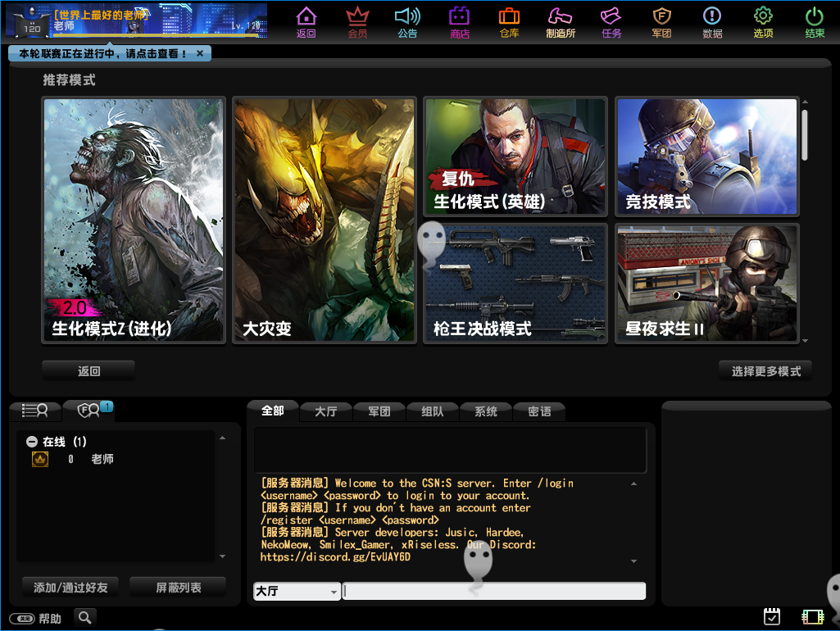
Task: Focus the chat message input field
Action: click(494, 591)
